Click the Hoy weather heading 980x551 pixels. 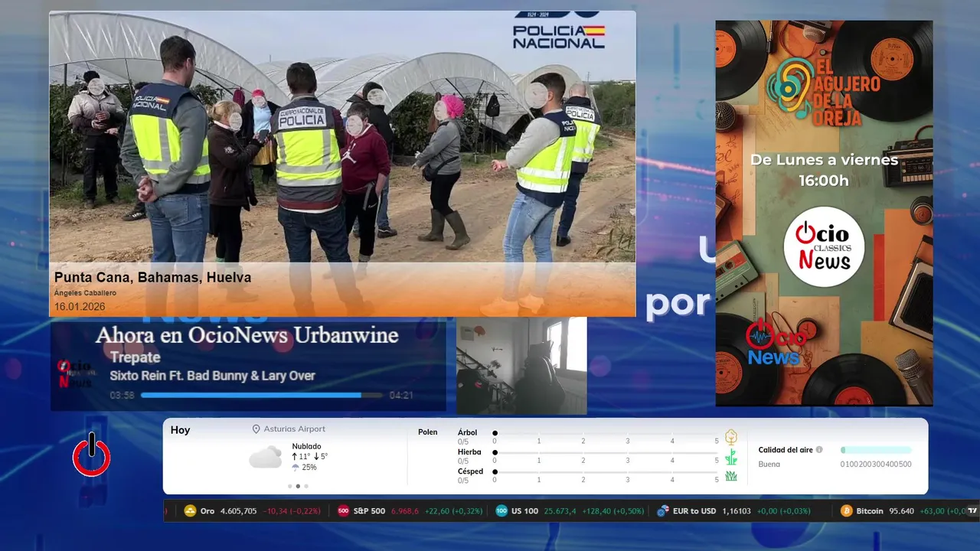(180, 430)
